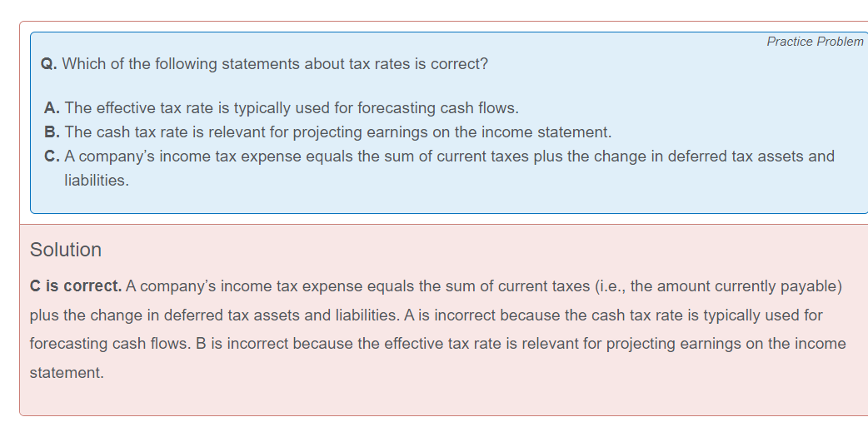Click the bold 'C is correct.' text
Viewport: 868px width, 427px height.
tap(76, 286)
